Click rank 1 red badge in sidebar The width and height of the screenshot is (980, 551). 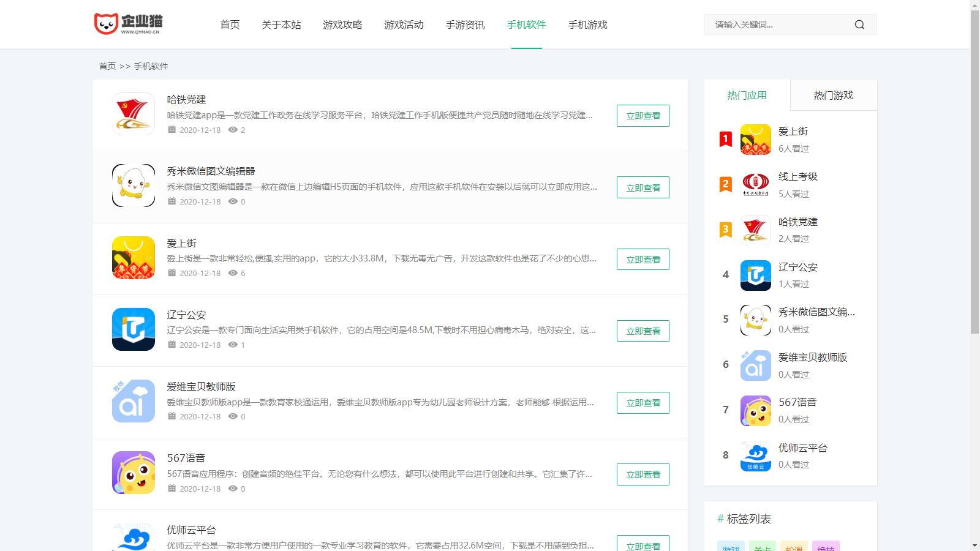726,140
